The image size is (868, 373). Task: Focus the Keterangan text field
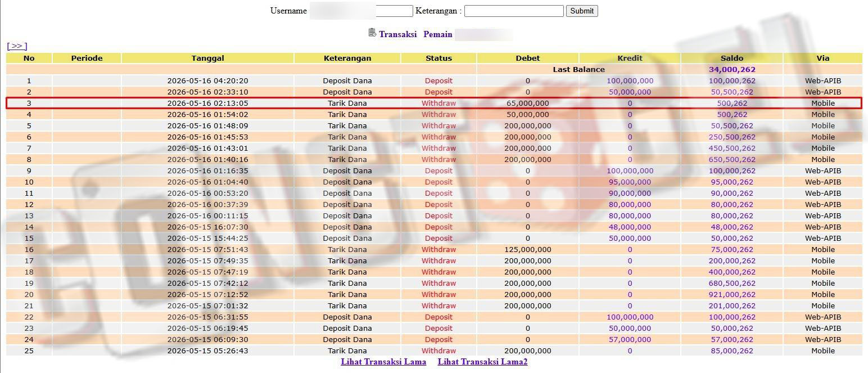click(514, 11)
